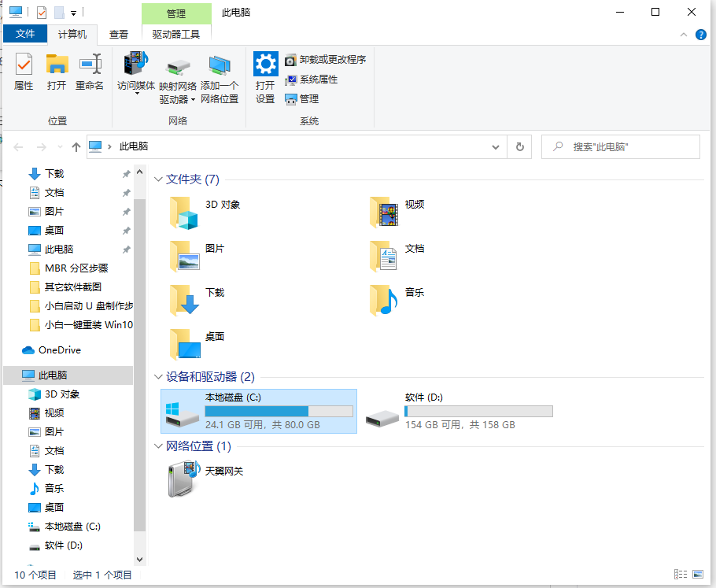The width and height of the screenshot is (716, 588).
Task: Expand the address bar history dropdown
Action: click(x=495, y=146)
